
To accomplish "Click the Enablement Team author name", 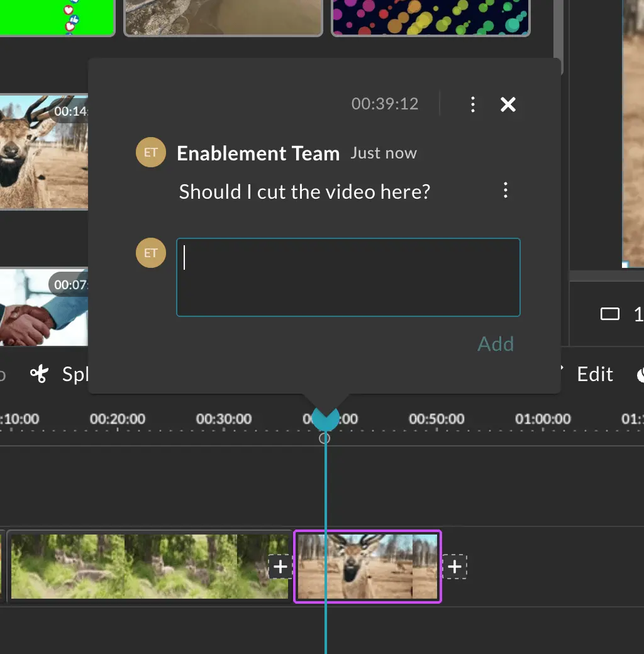I will (258, 153).
